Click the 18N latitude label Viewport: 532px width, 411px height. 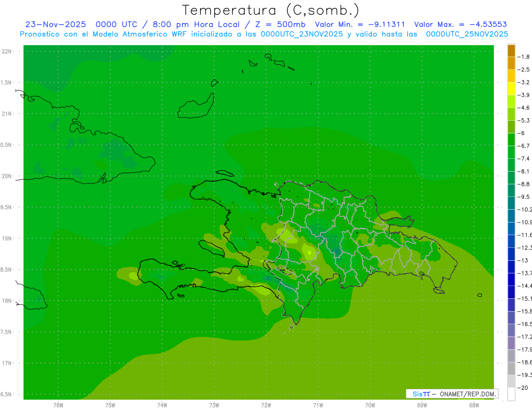[x=7, y=301]
